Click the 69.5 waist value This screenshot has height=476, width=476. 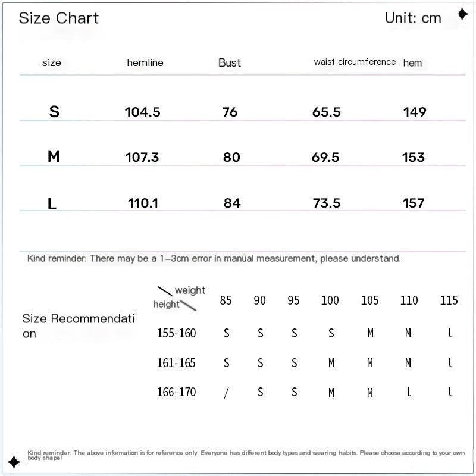pos(325,157)
